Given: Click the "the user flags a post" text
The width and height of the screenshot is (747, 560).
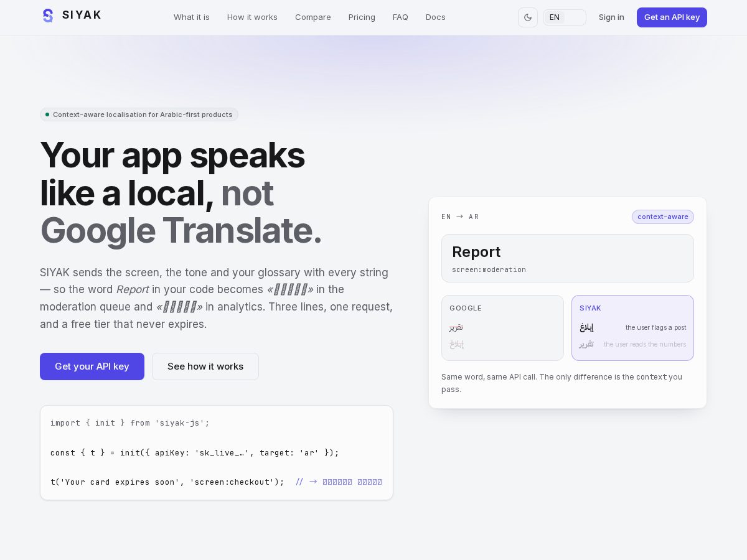Looking at the screenshot, I should click(656, 327).
